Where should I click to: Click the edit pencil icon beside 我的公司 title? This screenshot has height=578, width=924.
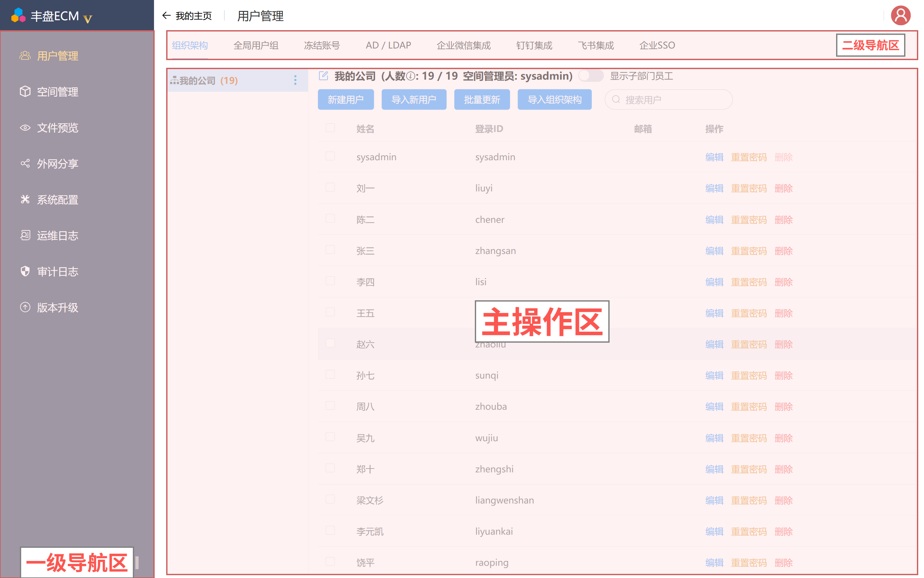point(323,76)
